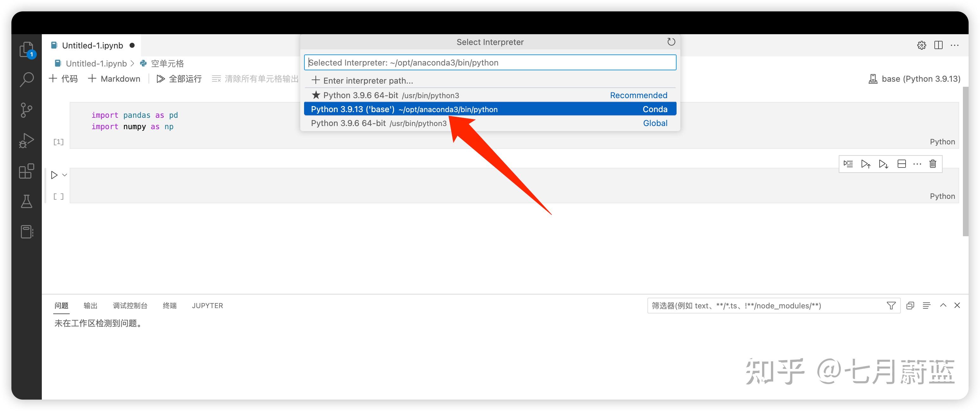Open Run and Debug sidebar icon
980x411 pixels.
(26, 141)
